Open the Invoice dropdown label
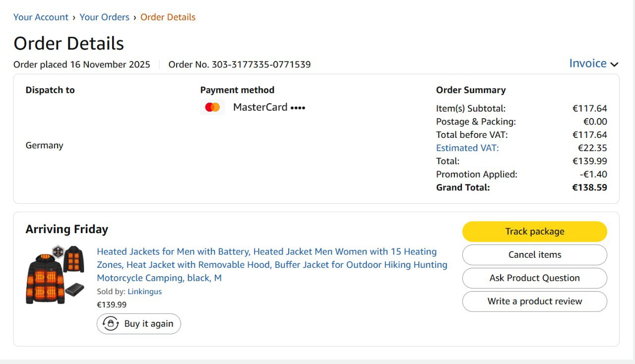This screenshot has height=364, width=635. pyautogui.click(x=587, y=63)
